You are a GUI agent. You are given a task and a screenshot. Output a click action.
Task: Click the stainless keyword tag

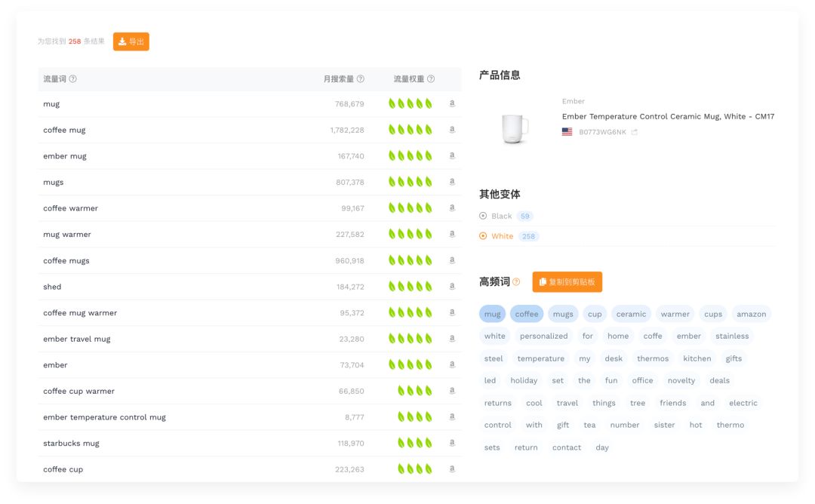click(x=732, y=337)
